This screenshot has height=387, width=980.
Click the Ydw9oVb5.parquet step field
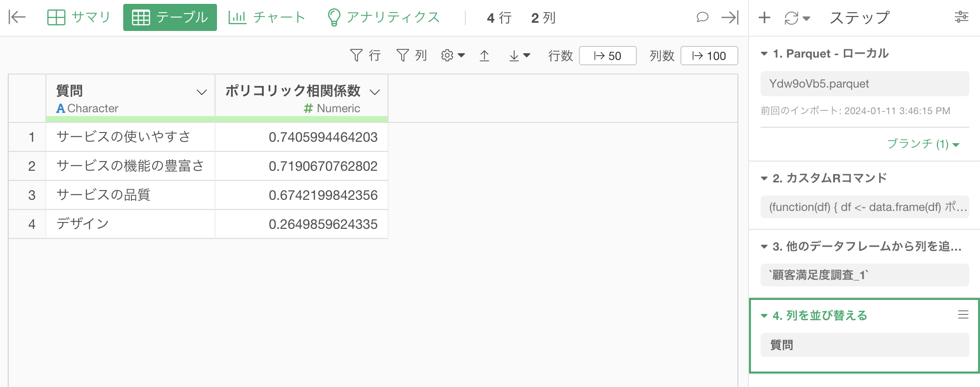tap(865, 84)
